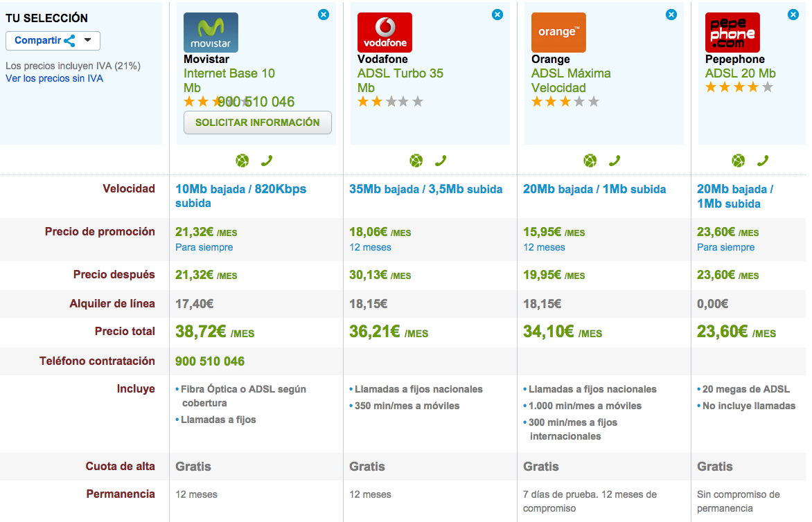
Task: Remove Pepephone from the comparison selection
Action: (793, 15)
